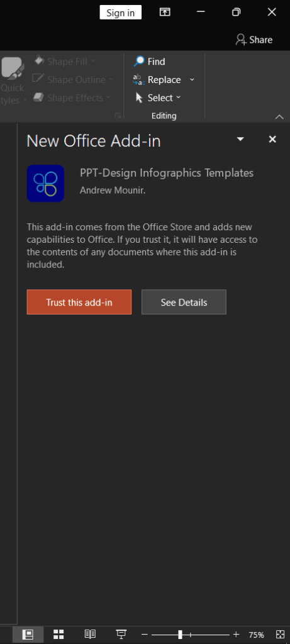Click PPT-Design Infographics Templates title

(167, 173)
